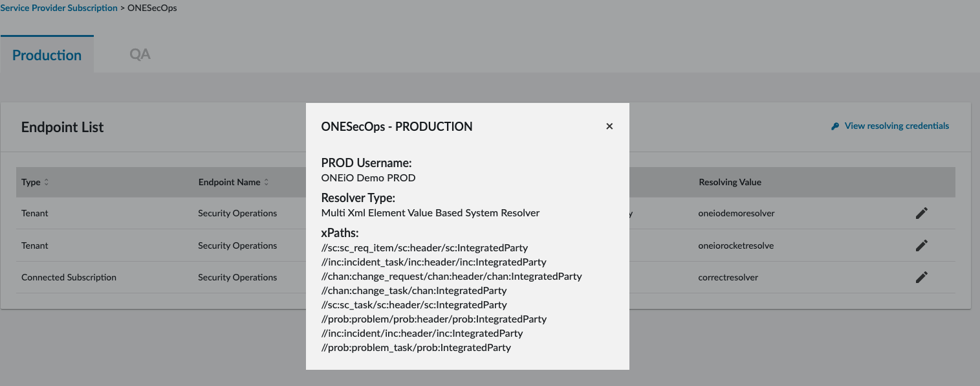The height and width of the screenshot is (386, 980).
Task: Select the prob:problem/prob:header xPath line
Action: pos(434,319)
